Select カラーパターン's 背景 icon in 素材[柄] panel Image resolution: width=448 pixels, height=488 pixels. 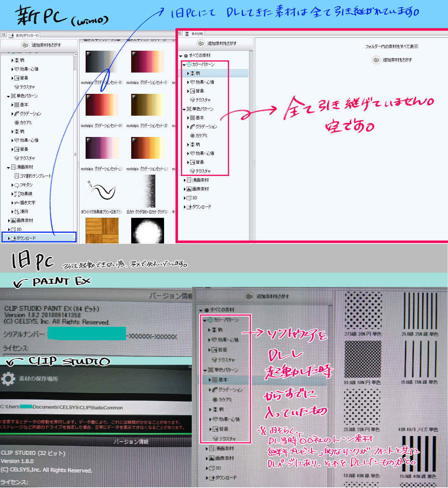[x=192, y=91]
